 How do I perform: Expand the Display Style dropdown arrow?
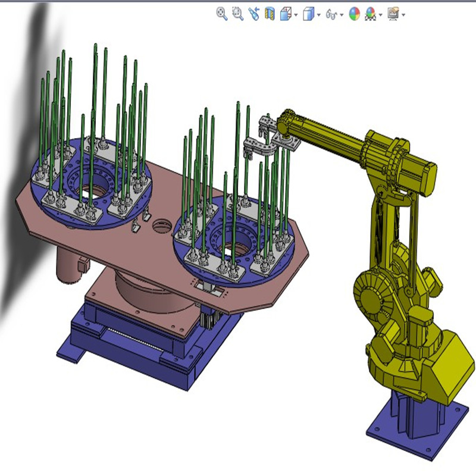click(x=319, y=14)
